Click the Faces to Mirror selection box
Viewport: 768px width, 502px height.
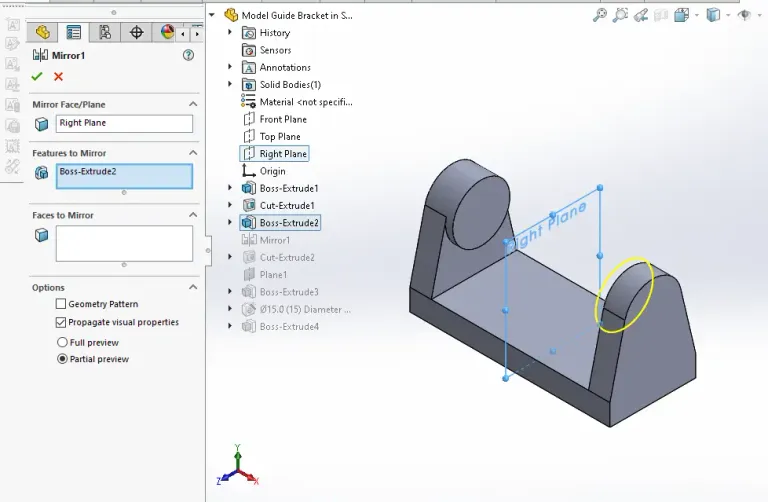point(124,243)
